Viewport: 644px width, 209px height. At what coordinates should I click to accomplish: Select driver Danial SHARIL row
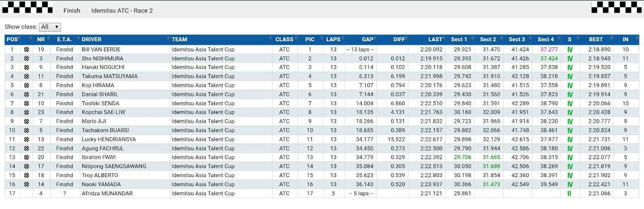pyautogui.click(x=322, y=95)
